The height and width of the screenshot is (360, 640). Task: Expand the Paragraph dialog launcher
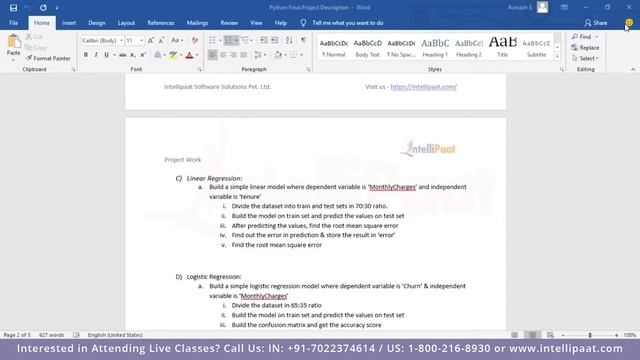(308, 69)
